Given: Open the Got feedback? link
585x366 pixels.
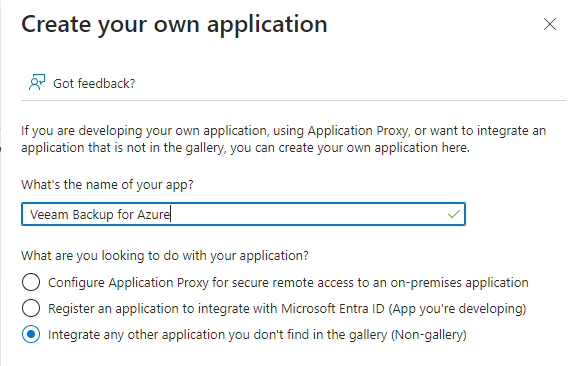Looking at the screenshot, I should (94, 84).
